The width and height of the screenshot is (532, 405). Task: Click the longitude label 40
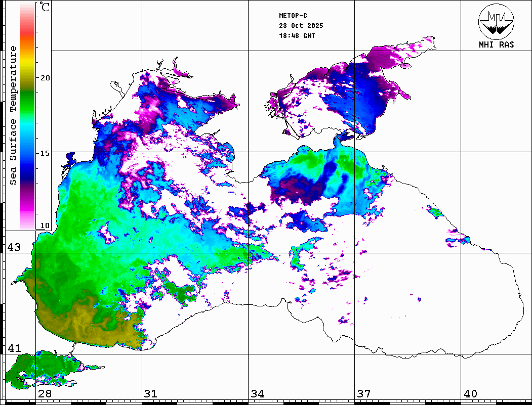[x=470, y=394]
